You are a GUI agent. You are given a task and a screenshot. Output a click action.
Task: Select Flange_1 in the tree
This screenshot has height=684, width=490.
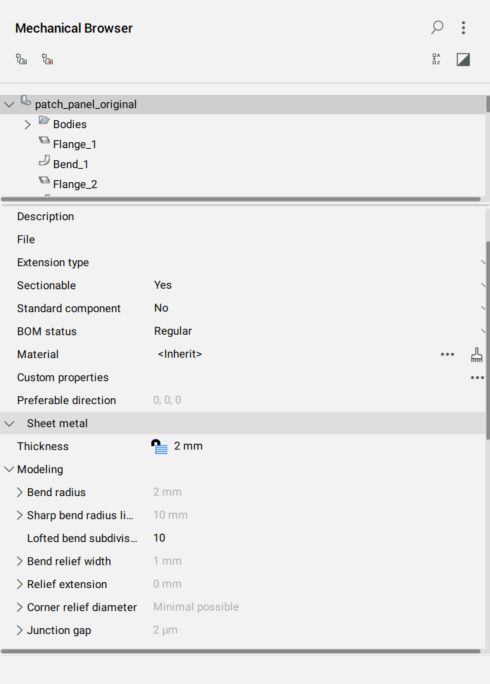click(75, 144)
